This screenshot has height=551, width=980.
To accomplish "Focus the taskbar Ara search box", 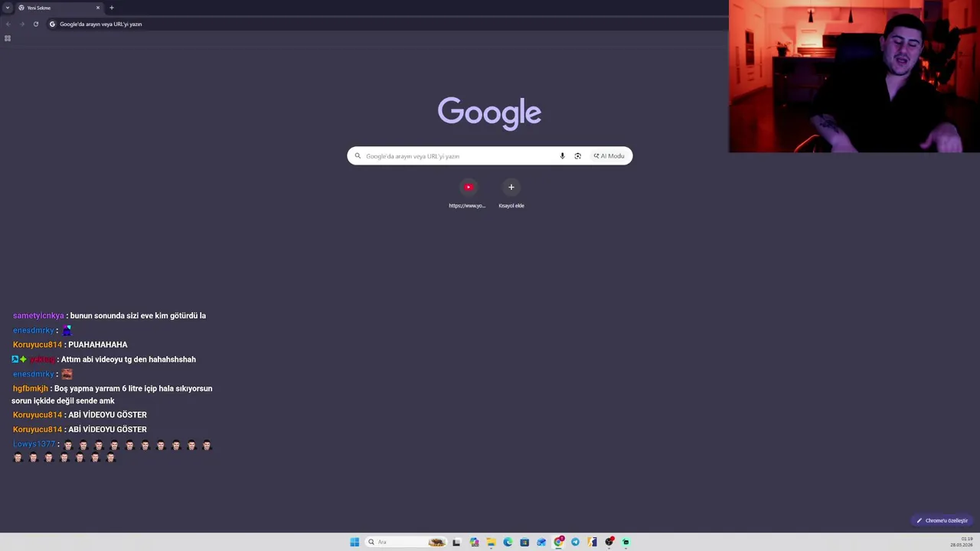I will [x=406, y=542].
